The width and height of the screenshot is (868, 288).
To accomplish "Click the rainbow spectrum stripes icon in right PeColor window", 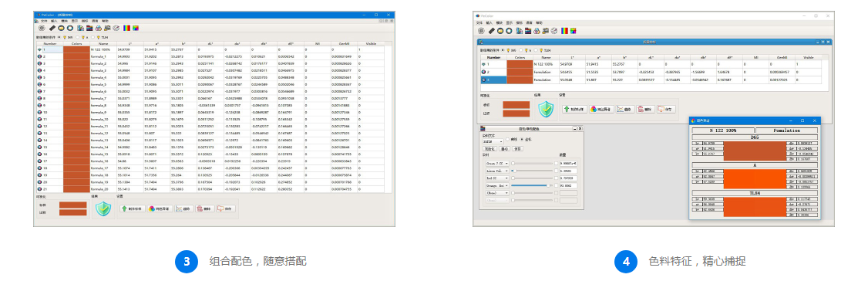I will coord(564,31).
